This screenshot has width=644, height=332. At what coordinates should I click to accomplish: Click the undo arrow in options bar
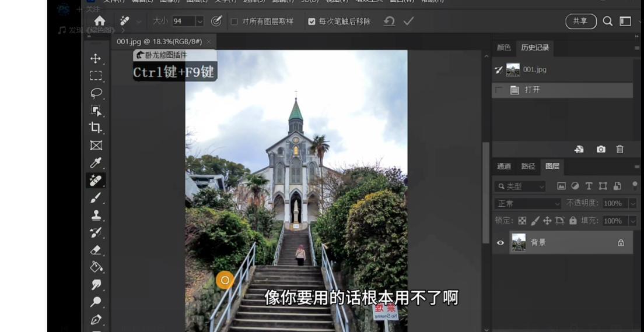pos(389,22)
